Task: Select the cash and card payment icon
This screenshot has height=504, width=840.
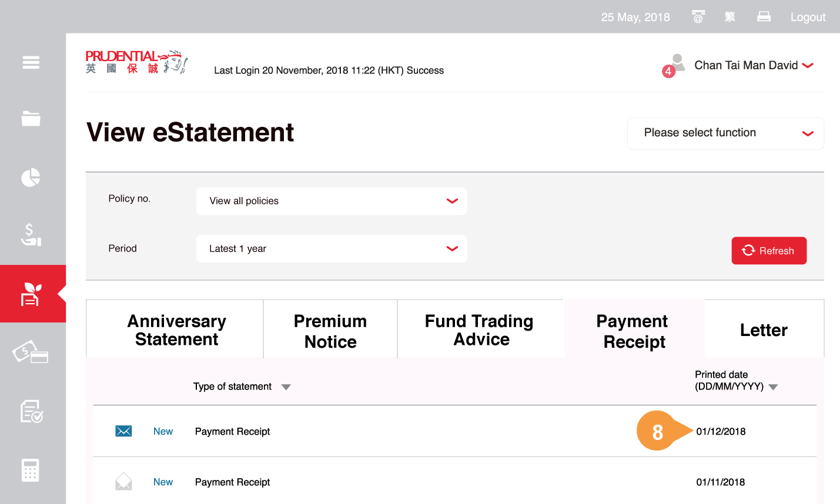Action: 31,352
